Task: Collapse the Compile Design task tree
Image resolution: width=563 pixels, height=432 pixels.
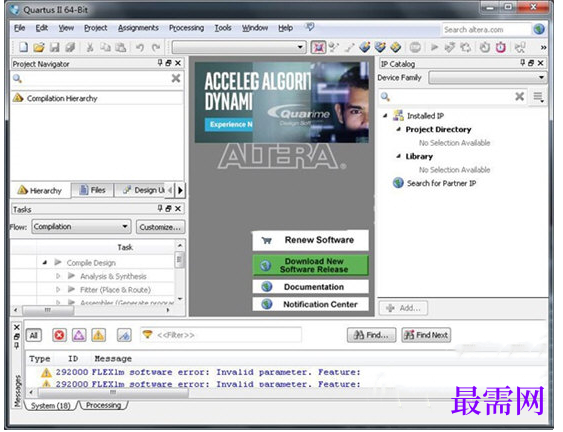Action: coord(45,263)
